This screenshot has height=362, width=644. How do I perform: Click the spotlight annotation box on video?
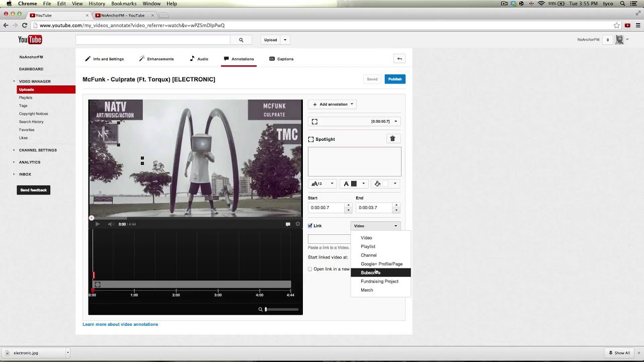[104, 134]
